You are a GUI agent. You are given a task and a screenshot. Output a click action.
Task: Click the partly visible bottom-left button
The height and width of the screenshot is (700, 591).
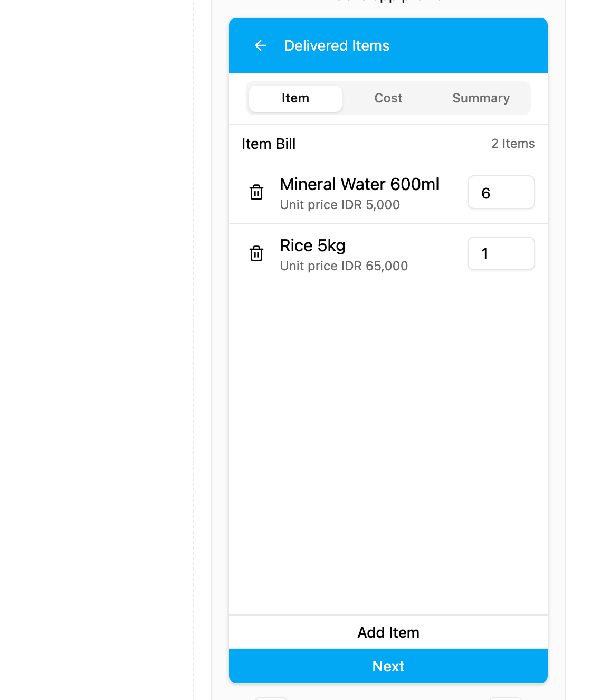(x=271, y=698)
